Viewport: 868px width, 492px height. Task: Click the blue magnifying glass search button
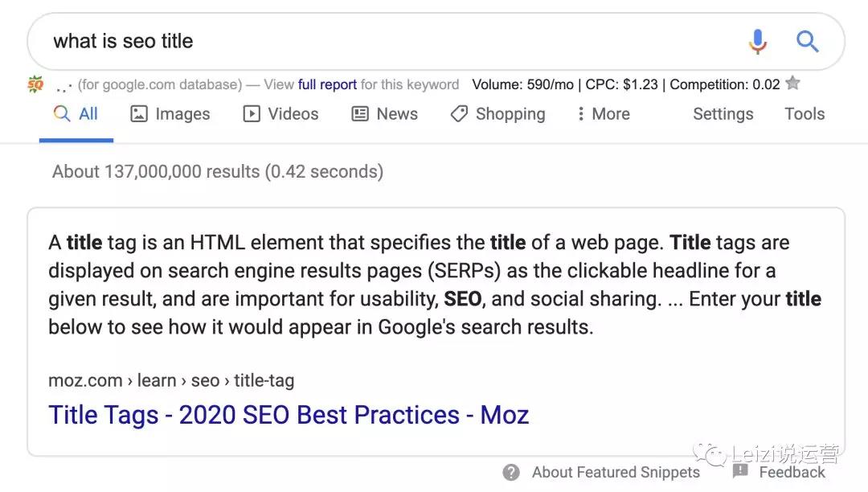(807, 41)
